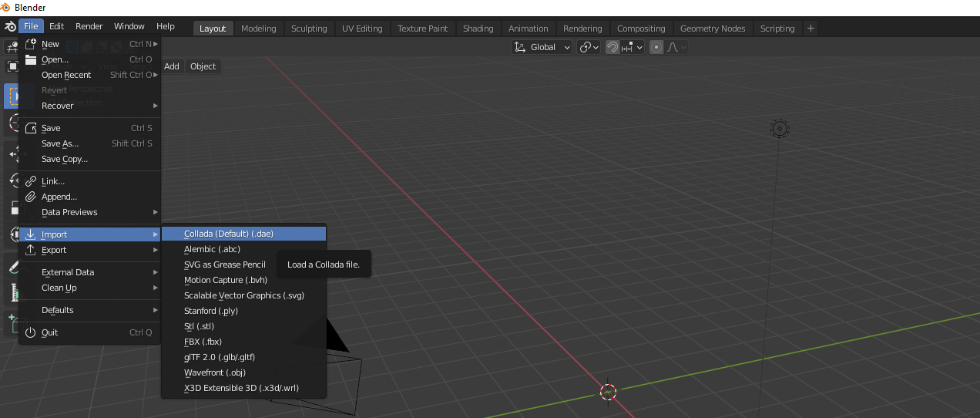
Task: Switch to the Animation workspace tab
Action: 529,29
